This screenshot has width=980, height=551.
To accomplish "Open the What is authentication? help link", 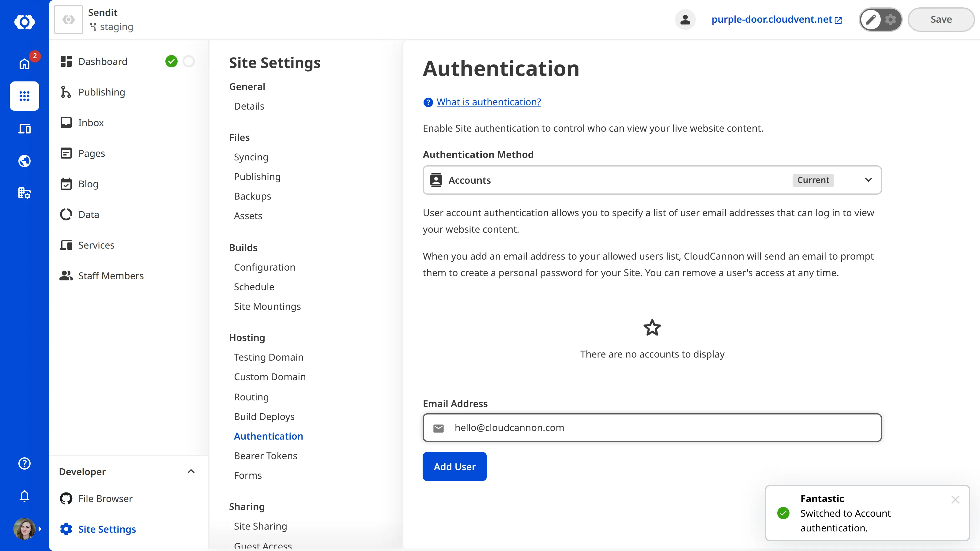I will [488, 102].
